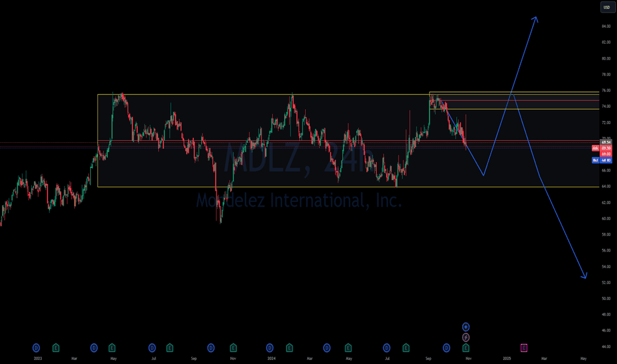The height and width of the screenshot is (364, 617).
Task: Open the earnings marker right after 2024 label
Action: point(289,348)
